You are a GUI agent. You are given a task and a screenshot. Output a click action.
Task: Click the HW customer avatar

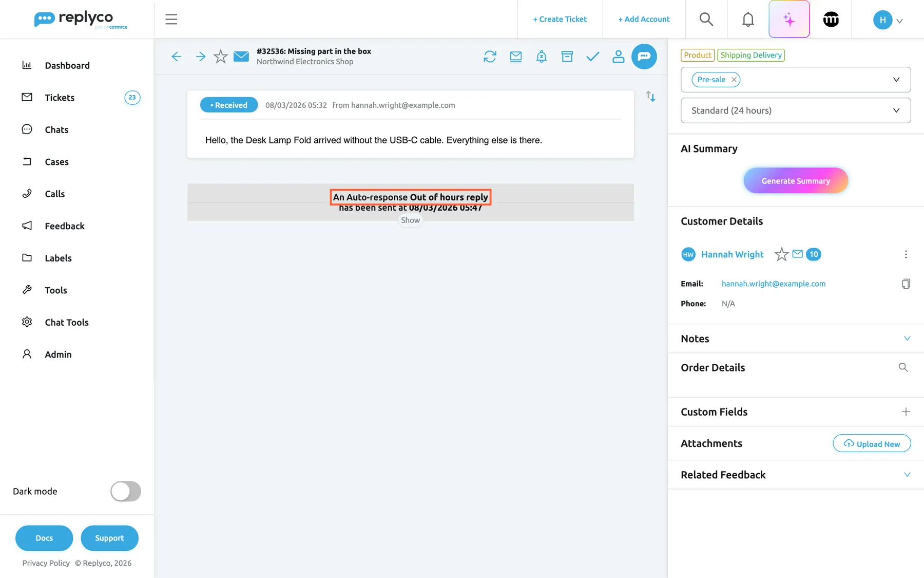(688, 254)
